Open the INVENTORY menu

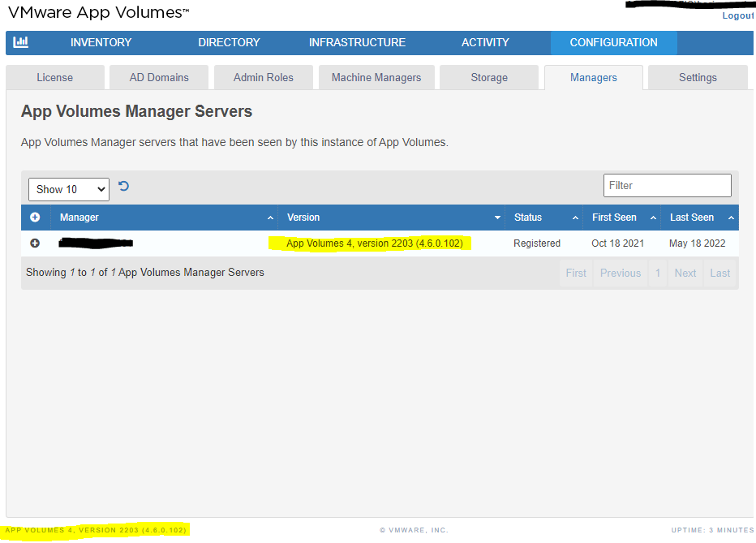coord(101,42)
